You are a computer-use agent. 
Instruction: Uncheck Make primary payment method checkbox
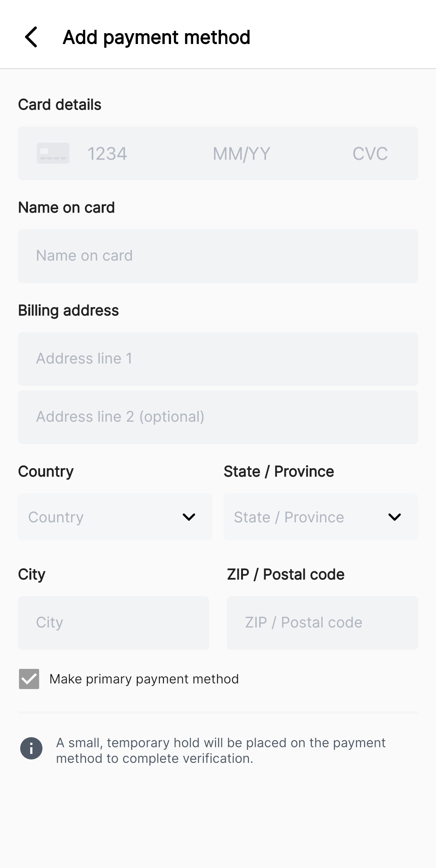29,679
